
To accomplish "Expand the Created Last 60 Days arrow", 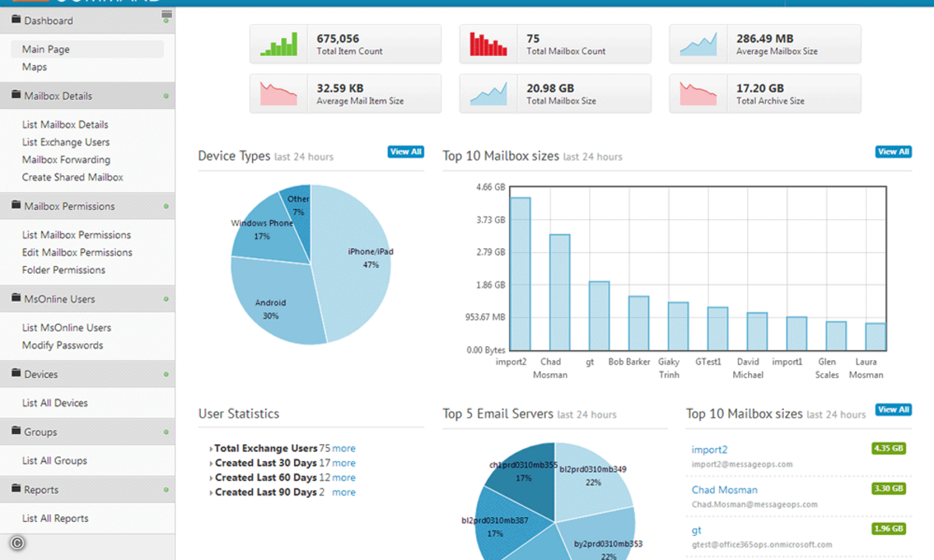I will point(212,478).
